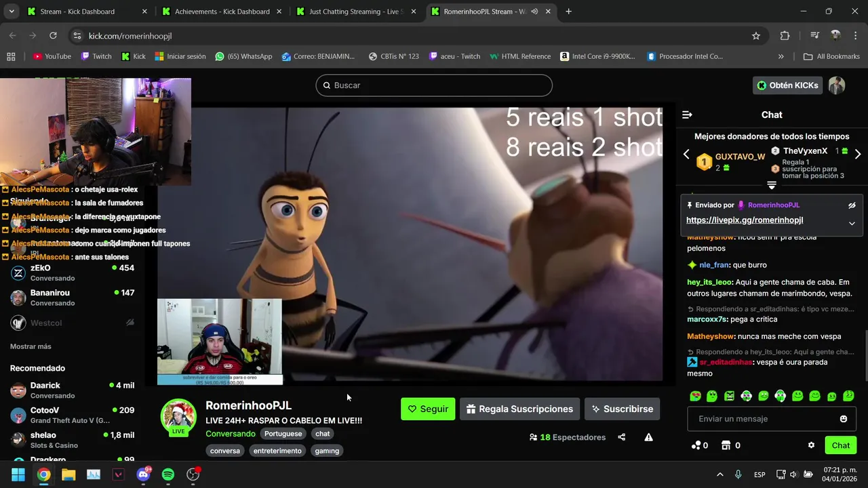Share the stream with the share icon
Image resolution: width=868 pixels, height=488 pixels.
pos(622,437)
